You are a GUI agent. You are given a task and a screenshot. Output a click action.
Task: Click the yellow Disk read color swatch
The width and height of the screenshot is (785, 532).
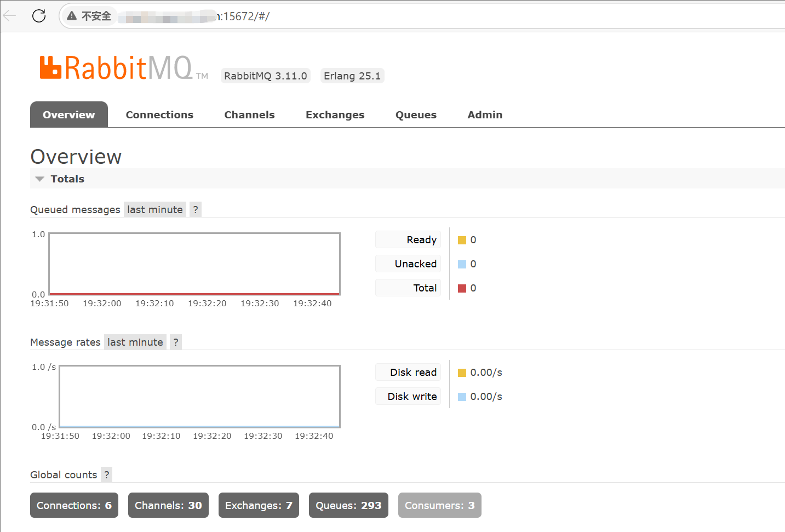(x=462, y=373)
